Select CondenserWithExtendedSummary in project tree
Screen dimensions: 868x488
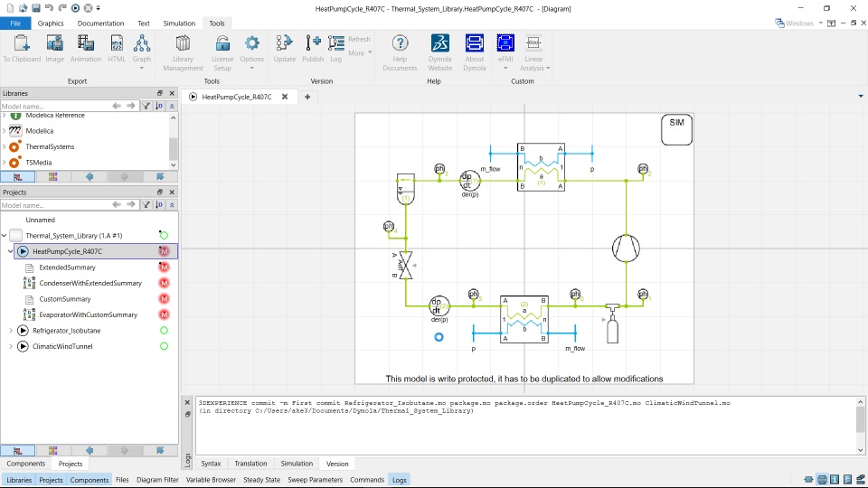pyautogui.click(x=90, y=283)
